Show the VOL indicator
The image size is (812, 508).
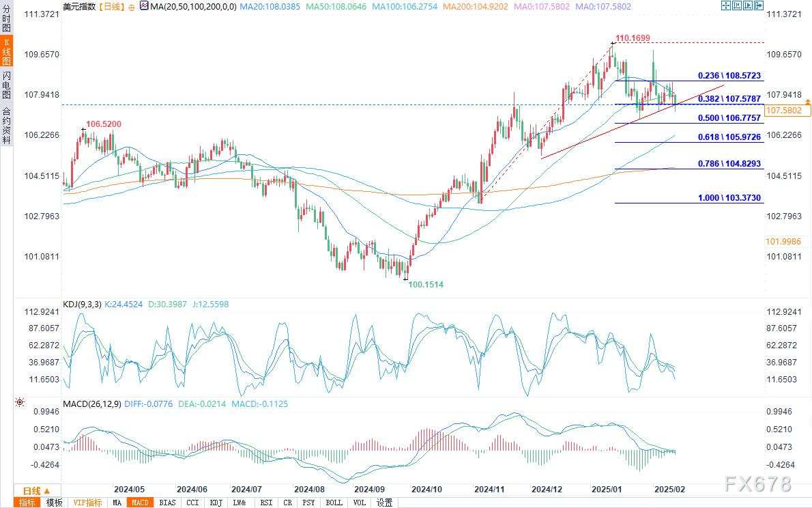pyautogui.click(x=360, y=503)
